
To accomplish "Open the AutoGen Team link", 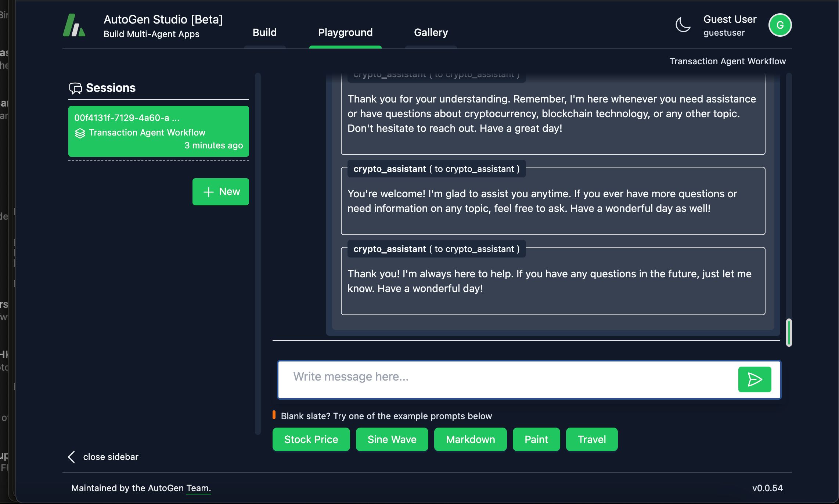I will [x=198, y=488].
